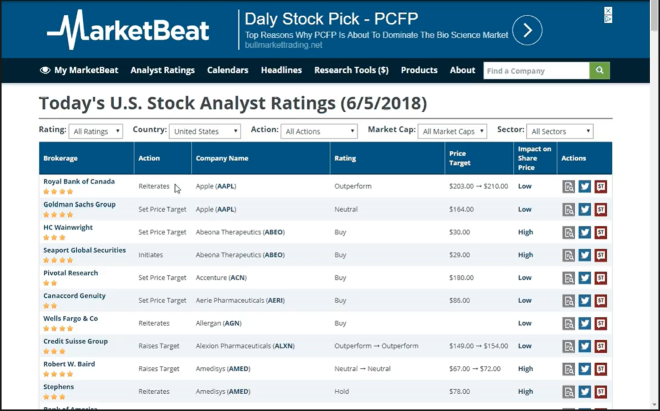Click the details document icon in Robert W. Baird row
660x411 pixels.
pyautogui.click(x=568, y=369)
